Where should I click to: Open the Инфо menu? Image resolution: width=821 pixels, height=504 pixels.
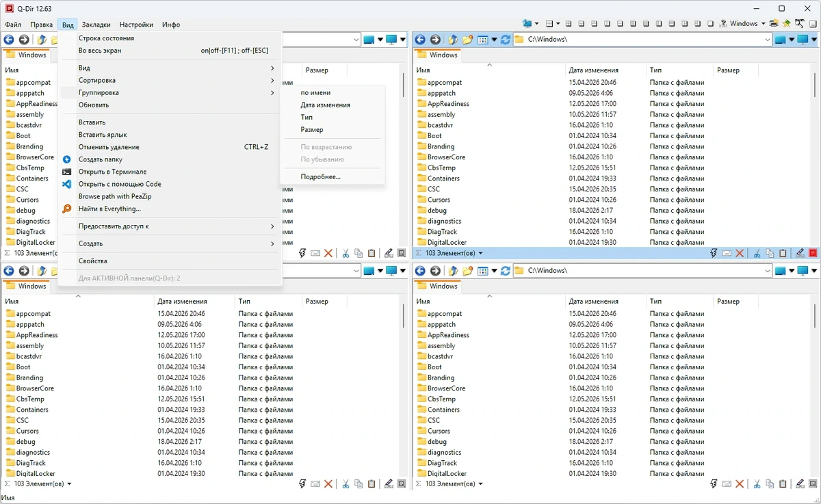click(171, 25)
